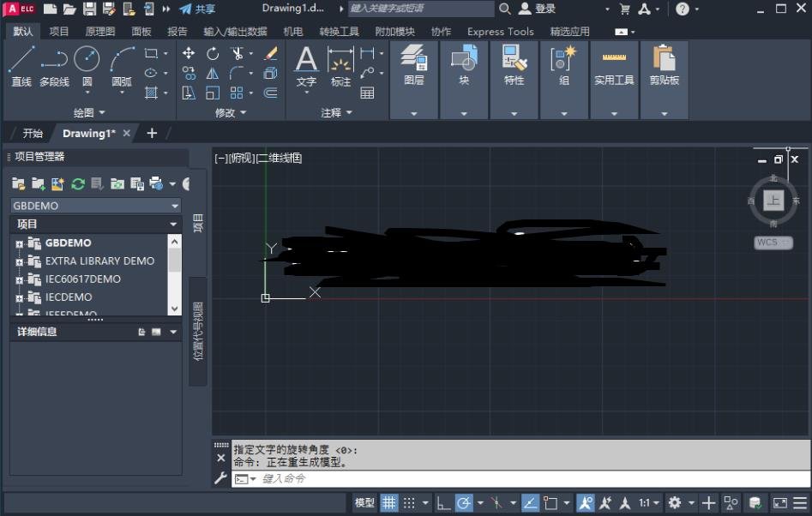The height and width of the screenshot is (516, 812).
Task: Click the Hatch tool icon
Action: (151, 93)
